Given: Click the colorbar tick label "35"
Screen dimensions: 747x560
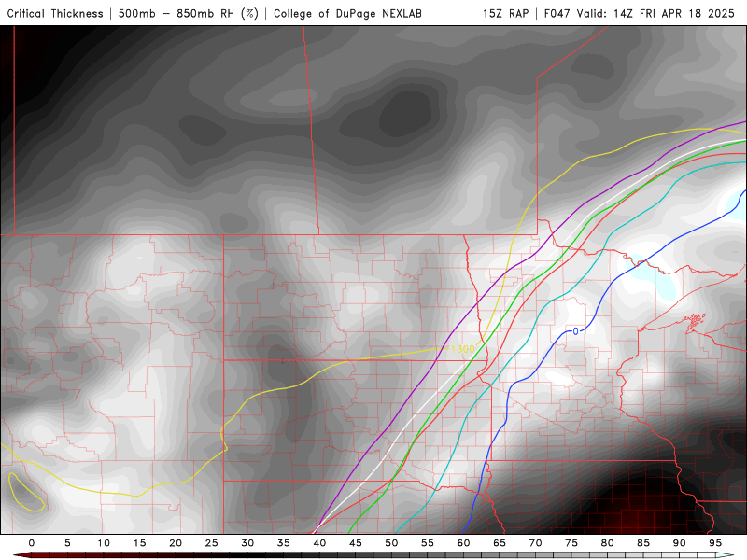Looking at the screenshot, I should 284,543.
